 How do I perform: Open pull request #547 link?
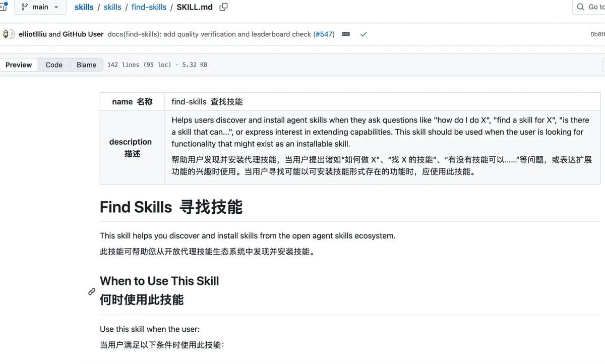324,34
